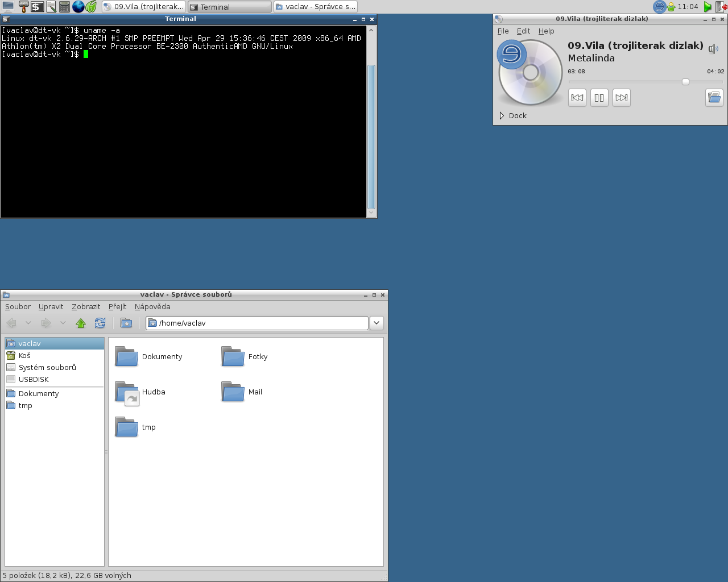
Task: Open the terminal window menu icon in titlebar
Action: [x=6, y=19]
